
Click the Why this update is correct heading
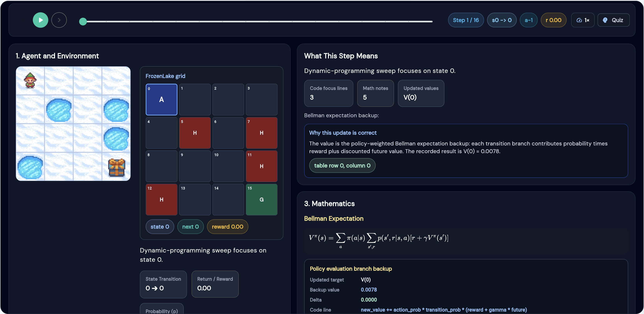pos(342,133)
